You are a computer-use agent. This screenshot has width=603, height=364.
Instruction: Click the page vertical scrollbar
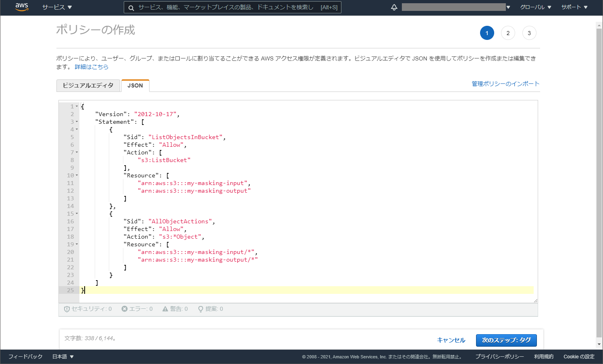599,183
